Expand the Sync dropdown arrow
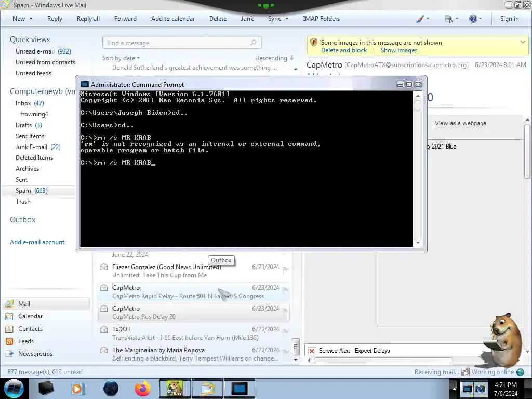 point(287,19)
